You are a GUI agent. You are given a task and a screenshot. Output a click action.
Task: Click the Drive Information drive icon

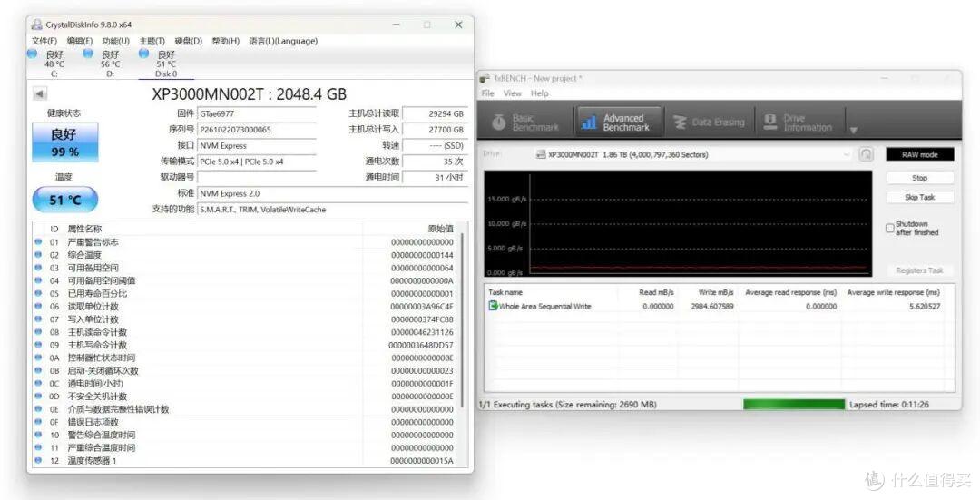[x=770, y=121]
